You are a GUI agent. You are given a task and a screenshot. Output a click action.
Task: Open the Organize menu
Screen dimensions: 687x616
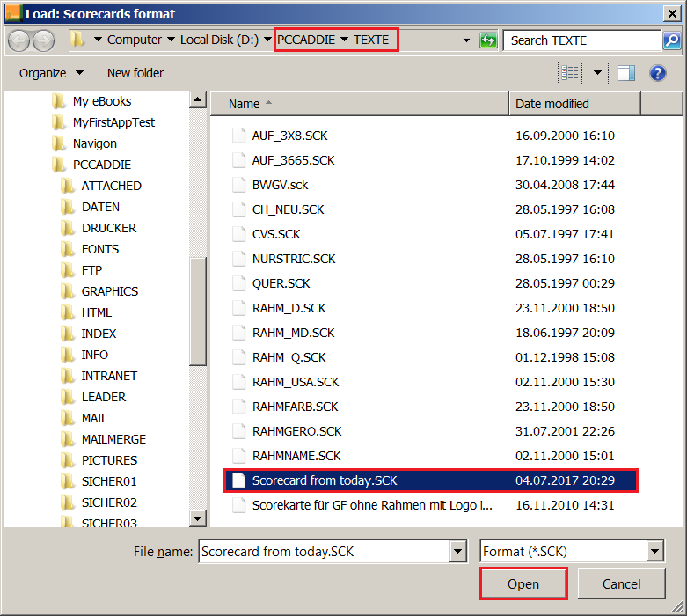(51, 73)
